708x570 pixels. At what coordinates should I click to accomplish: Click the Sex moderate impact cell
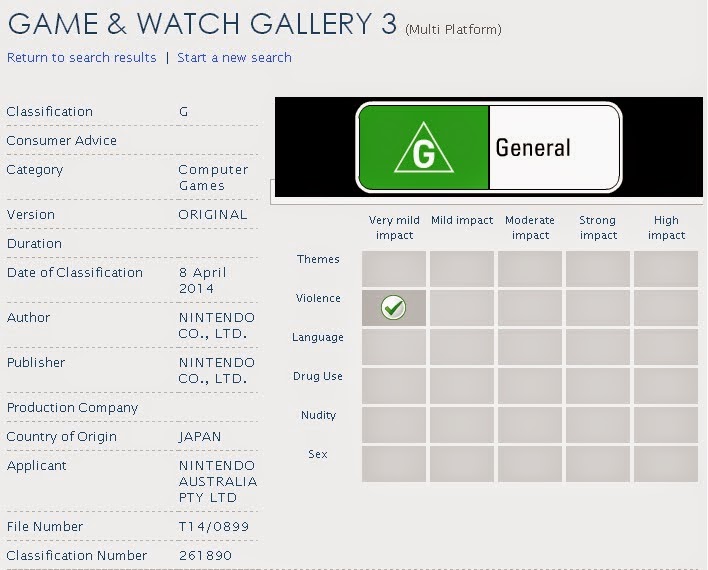point(530,464)
